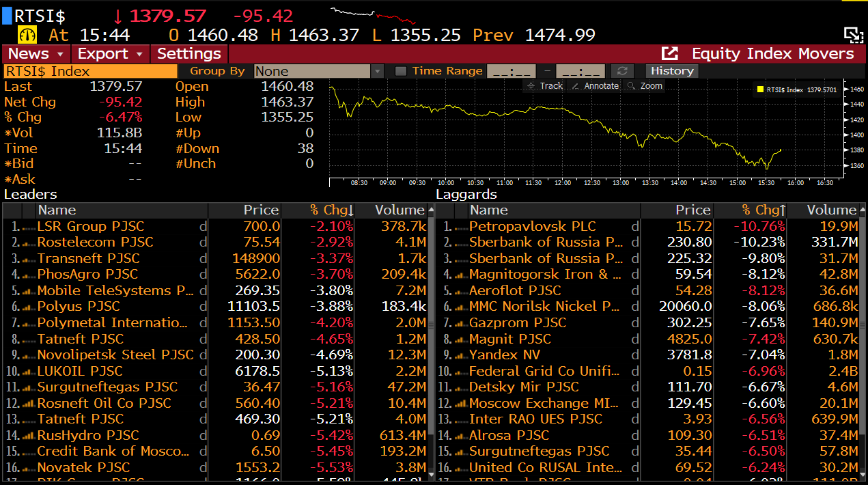This screenshot has height=485, width=868.
Task: Click the #Down count value 38
Action: [x=305, y=148]
